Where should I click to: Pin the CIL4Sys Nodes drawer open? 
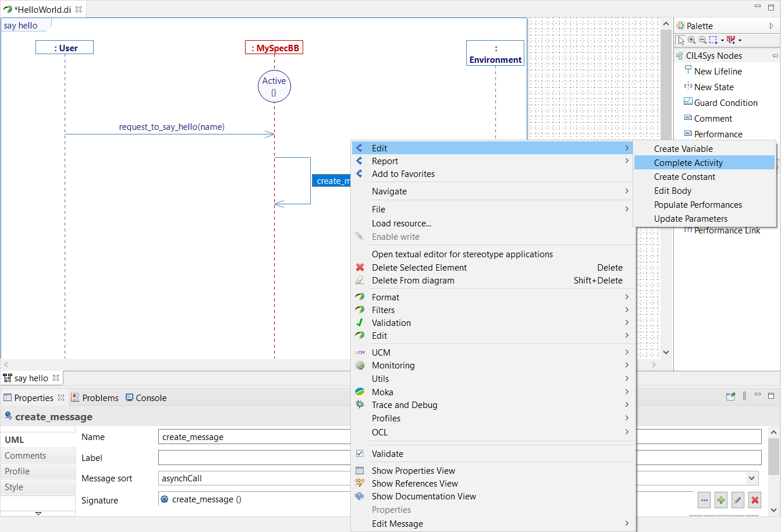click(775, 56)
